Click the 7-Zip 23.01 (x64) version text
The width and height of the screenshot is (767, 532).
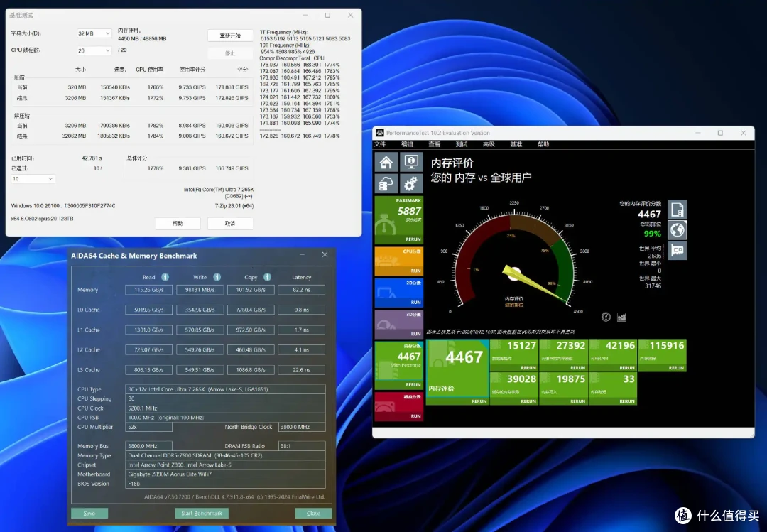pos(234,206)
